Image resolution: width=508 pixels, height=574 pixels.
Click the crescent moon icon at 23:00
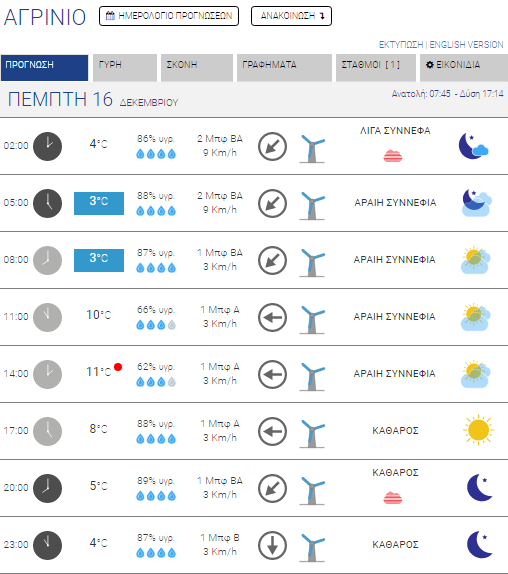[480, 544]
